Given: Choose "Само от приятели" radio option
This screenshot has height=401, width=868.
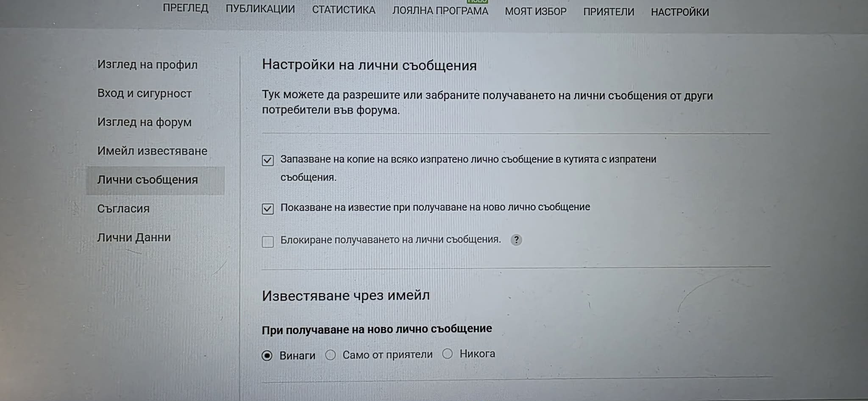Looking at the screenshot, I should (331, 355).
